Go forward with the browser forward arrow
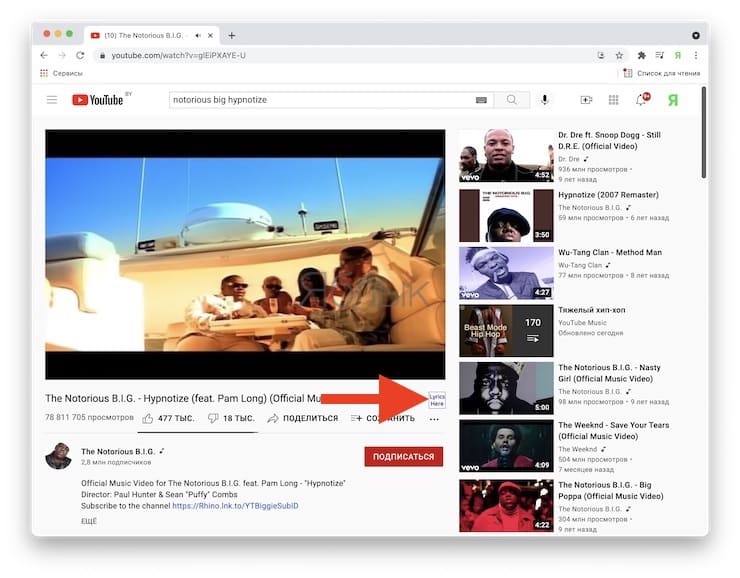Screen dimensions: 740x578 pos(62,55)
